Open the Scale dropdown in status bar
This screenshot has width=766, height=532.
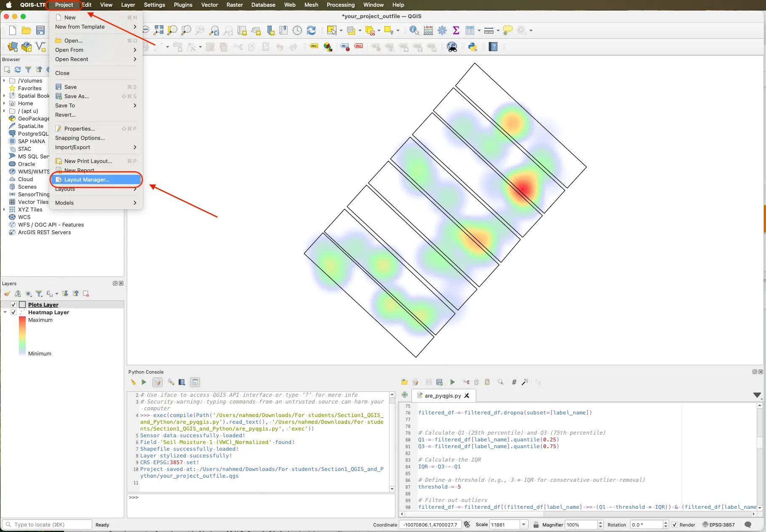524,524
